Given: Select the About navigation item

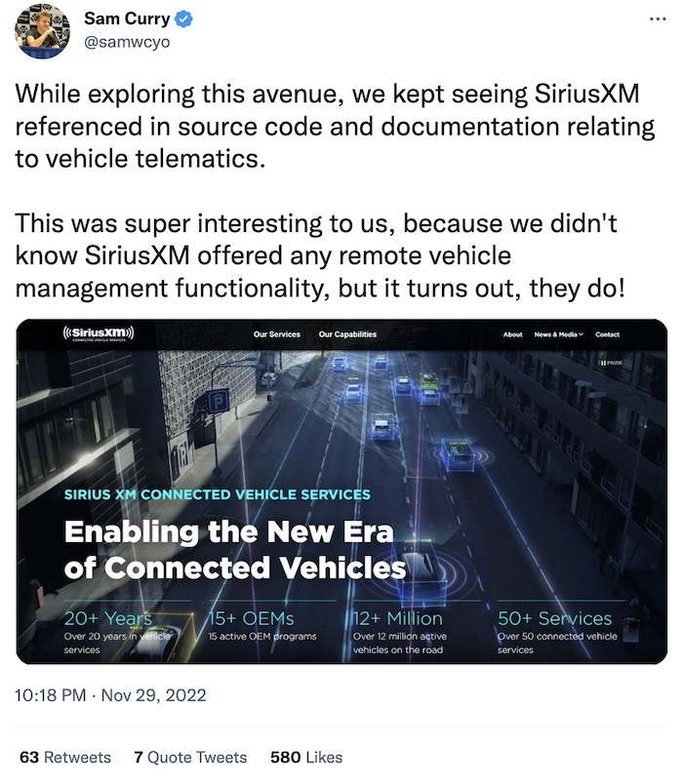Looking at the screenshot, I should (514, 333).
